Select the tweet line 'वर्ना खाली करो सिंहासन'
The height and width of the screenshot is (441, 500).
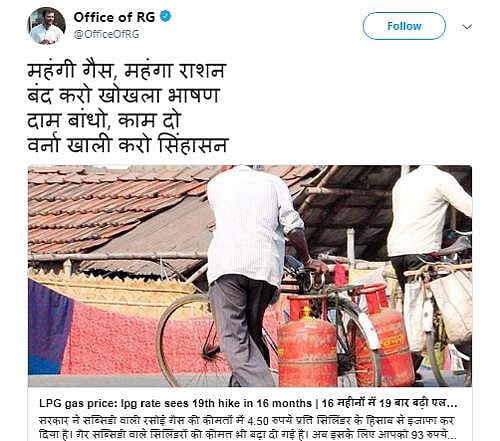click(128, 145)
